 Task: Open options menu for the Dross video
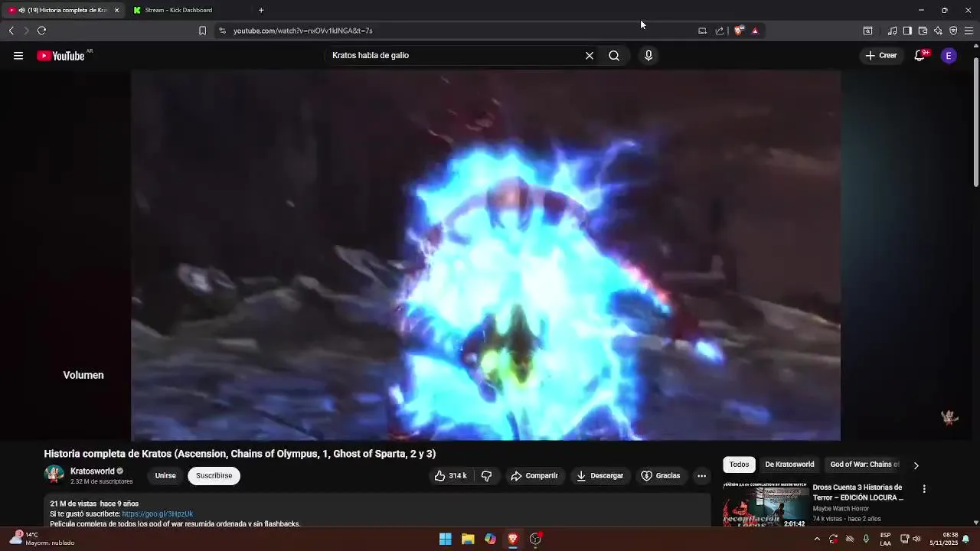pyautogui.click(x=924, y=489)
